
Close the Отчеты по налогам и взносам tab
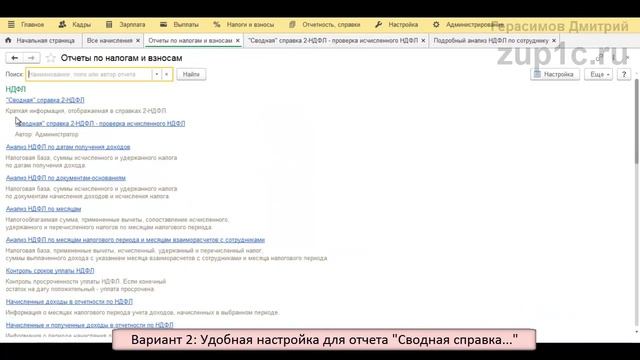(238, 40)
